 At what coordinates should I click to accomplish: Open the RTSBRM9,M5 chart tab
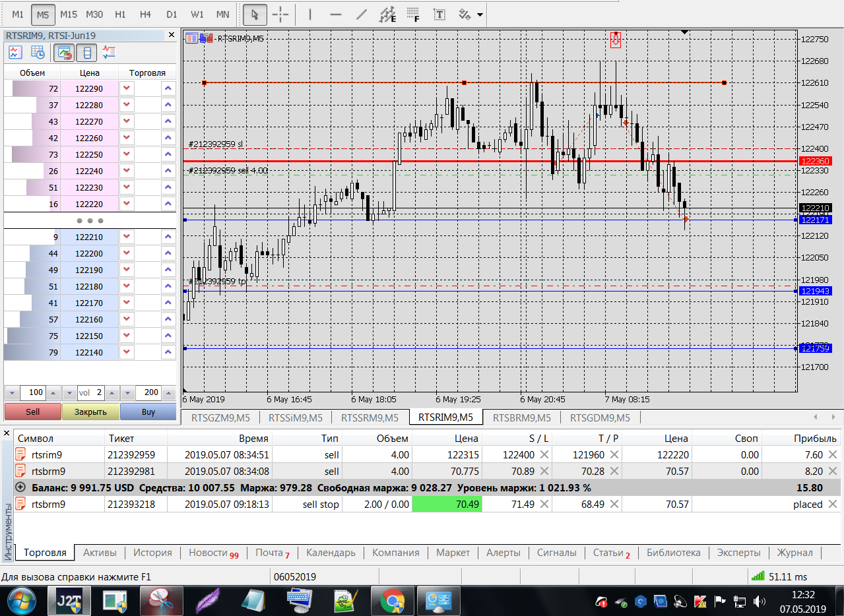tap(521, 417)
